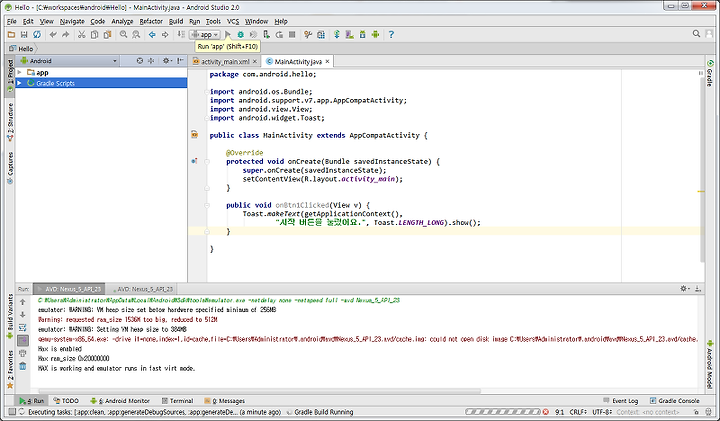Viewport: 720px width, 421px height.
Task: Click the Cut scissors icon
Action: point(81,34)
